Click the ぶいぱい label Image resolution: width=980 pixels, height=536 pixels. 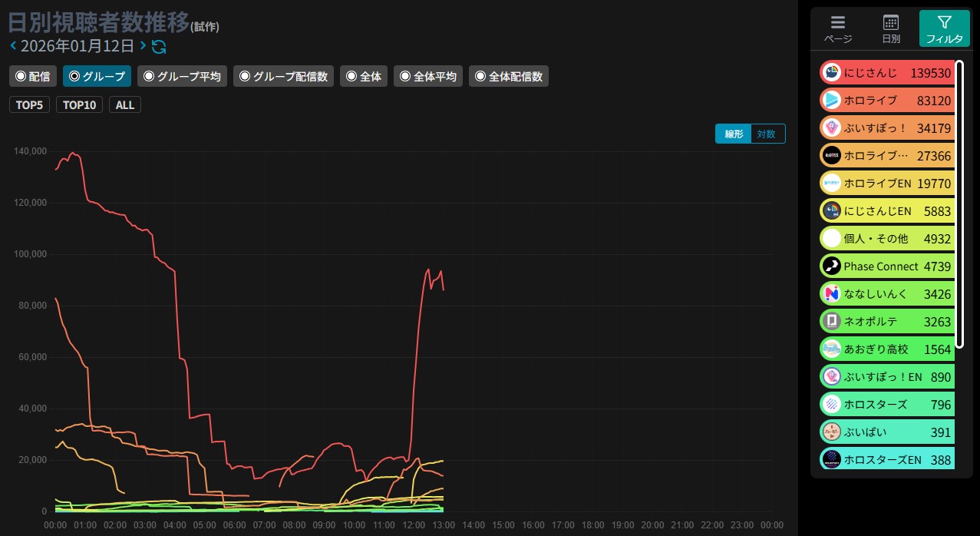click(x=865, y=432)
